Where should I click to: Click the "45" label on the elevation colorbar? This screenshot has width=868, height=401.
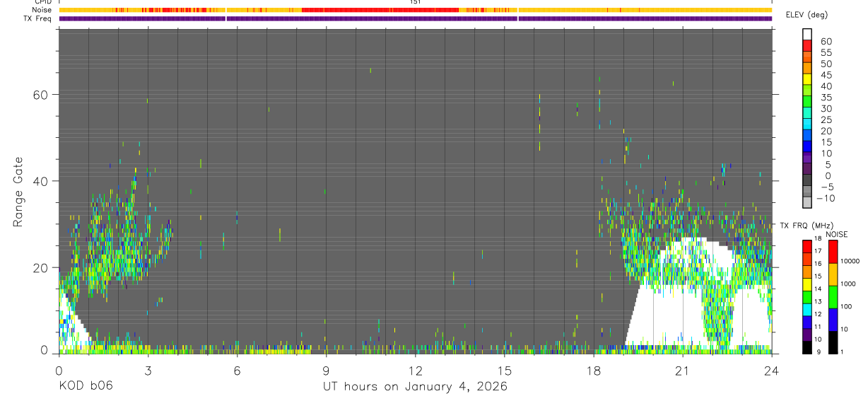826,75
